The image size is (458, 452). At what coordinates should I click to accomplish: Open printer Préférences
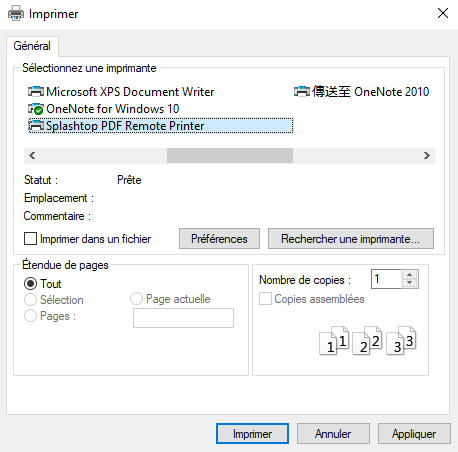coord(219,239)
